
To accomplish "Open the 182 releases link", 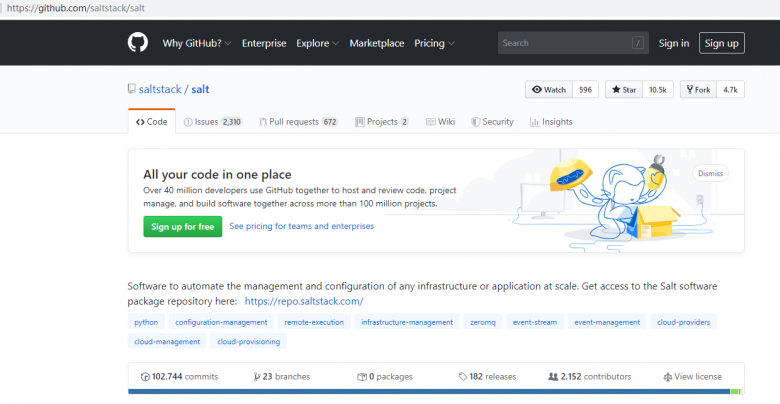I will pos(488,377).
